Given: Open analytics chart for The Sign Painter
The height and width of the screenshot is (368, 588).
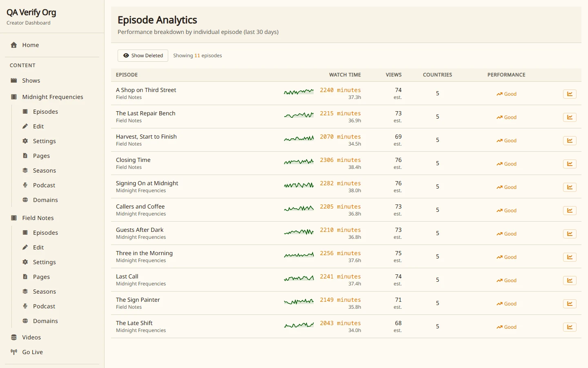Looking at the screenshot, I should pyautogui.click(x=570, y=304).
